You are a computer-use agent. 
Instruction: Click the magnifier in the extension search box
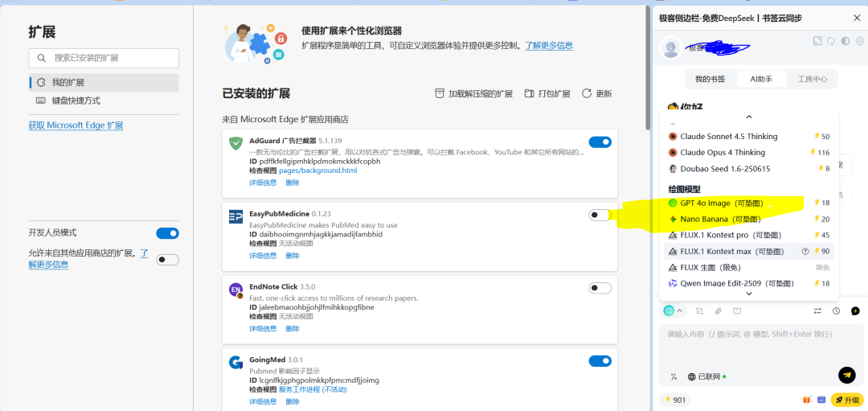pos(42,58)
